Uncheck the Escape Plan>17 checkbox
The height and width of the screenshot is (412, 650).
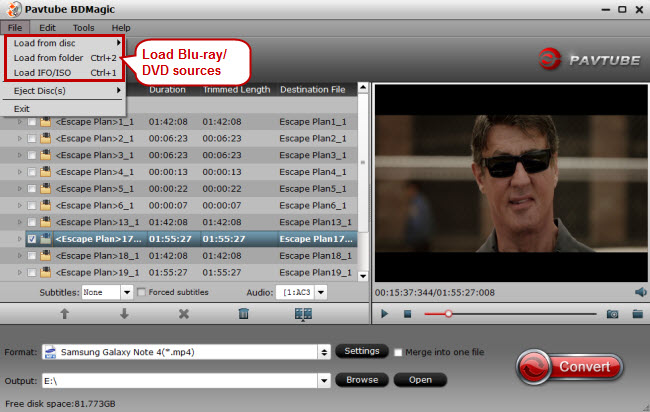coord(32,239)
